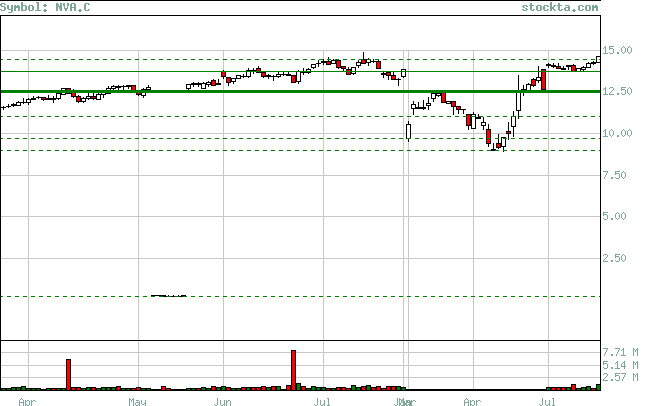The image size is (655, 406).
Task: Click the 5.00 price axis label
Action: pyautogui.click(x=614, y=216)
